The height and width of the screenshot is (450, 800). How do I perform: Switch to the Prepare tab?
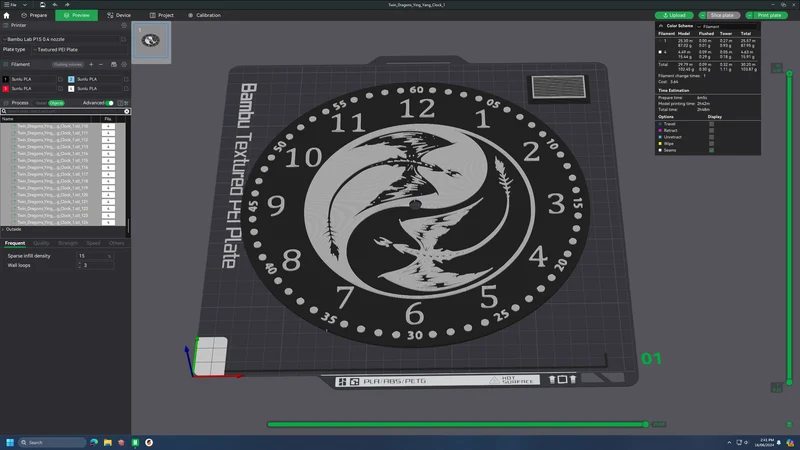tap(34, 15)
